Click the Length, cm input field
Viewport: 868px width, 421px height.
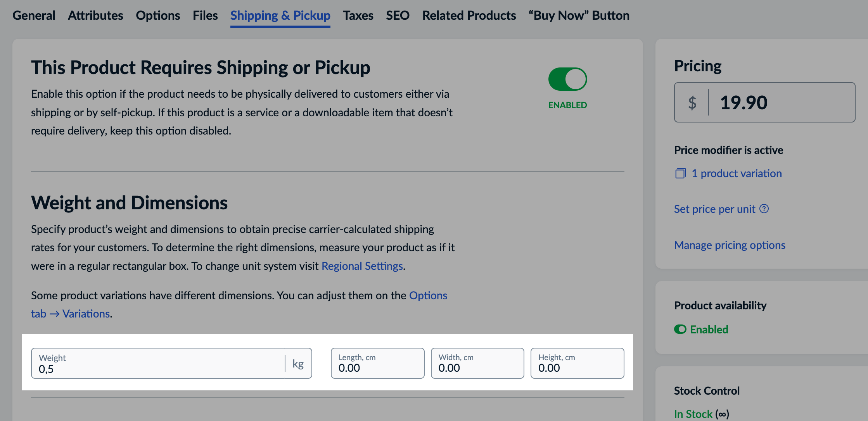pos(377,364)
